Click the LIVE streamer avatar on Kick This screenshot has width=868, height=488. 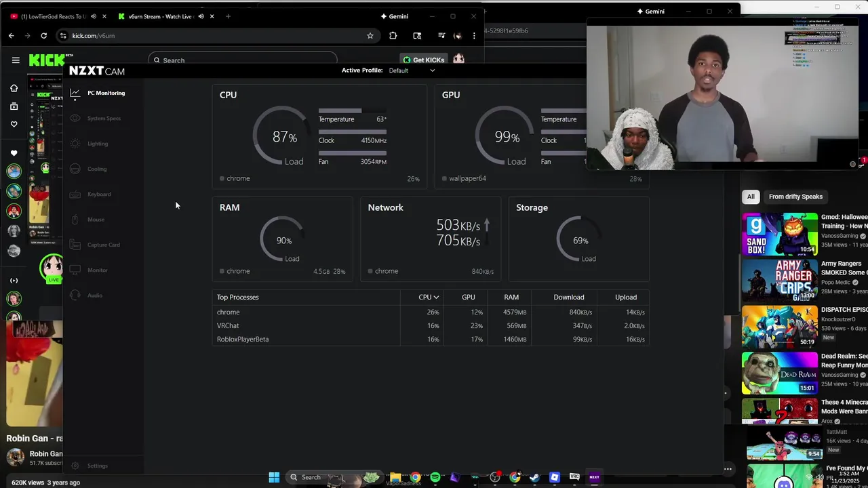[52, 267]
